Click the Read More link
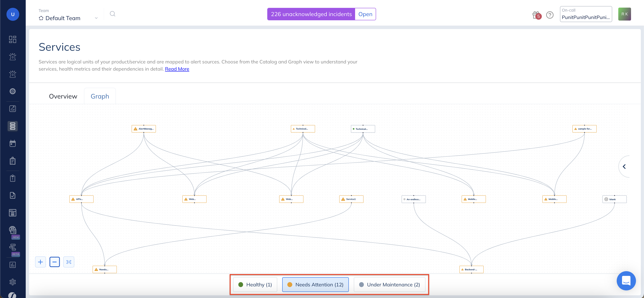The height and width of the screenshot is (298, 644). pyautogui.click(x=177, y=69)
